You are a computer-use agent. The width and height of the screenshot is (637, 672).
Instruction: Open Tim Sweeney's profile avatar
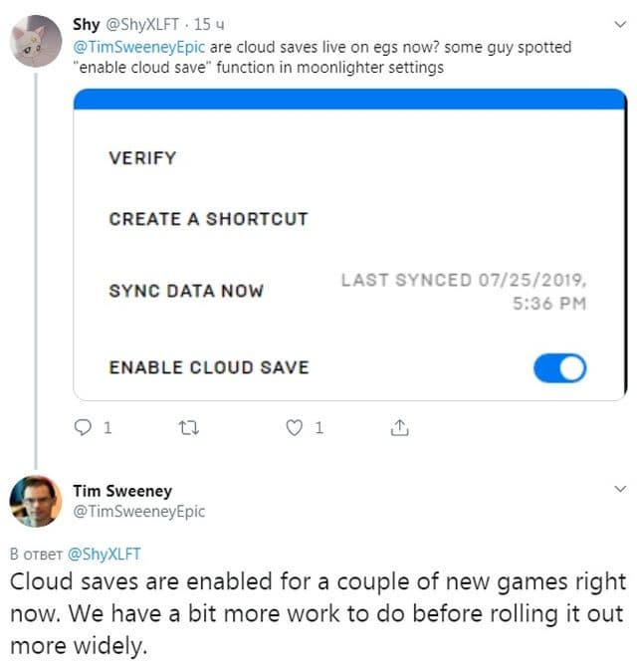(37, 502)
